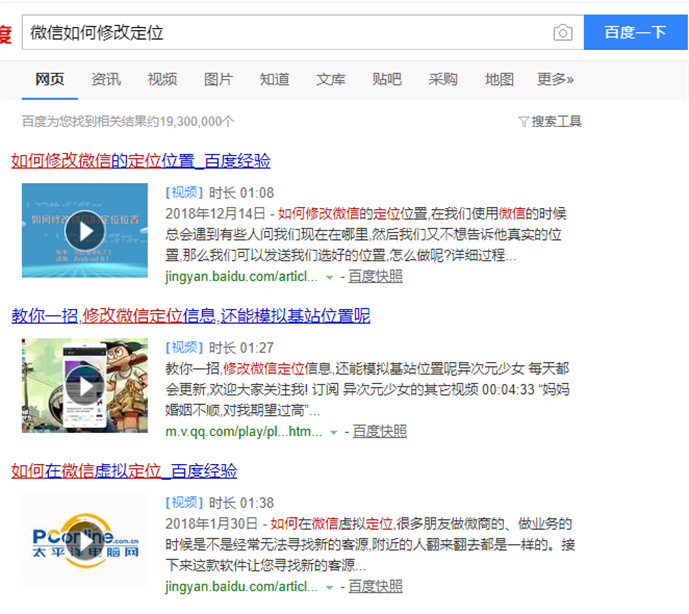The height and width of the screenshot is (614, 689).
Task: Click the duration text 时长 01:27
Action: tap(241, 348)
